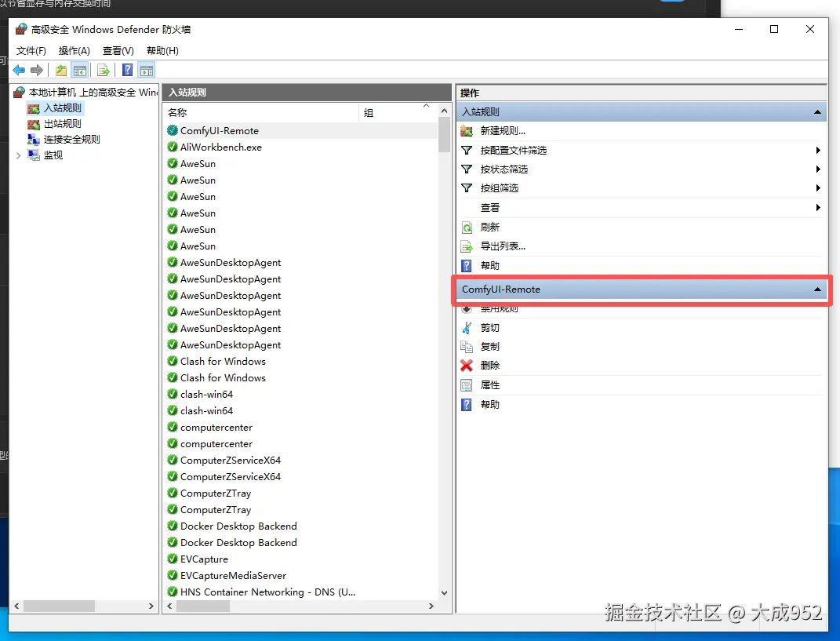Select 连接安全规则 in the left tree
Screen dimensions: 840x641
pyautogui.click(x=72, y=140)
